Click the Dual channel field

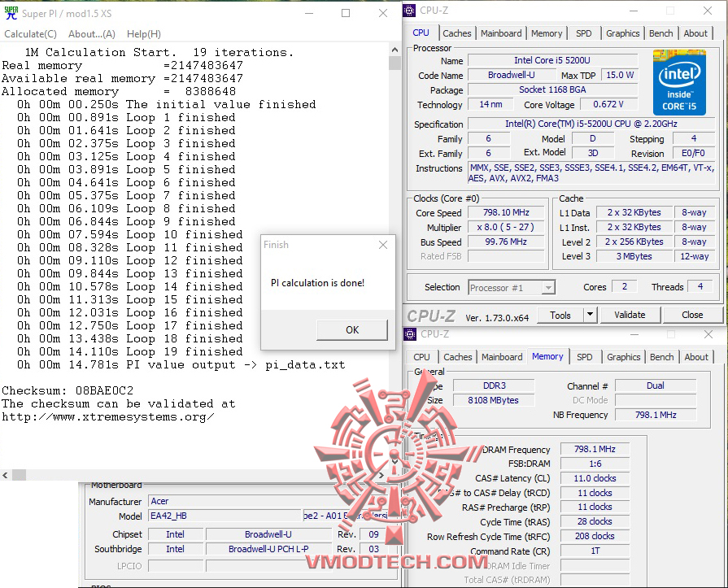655,385
